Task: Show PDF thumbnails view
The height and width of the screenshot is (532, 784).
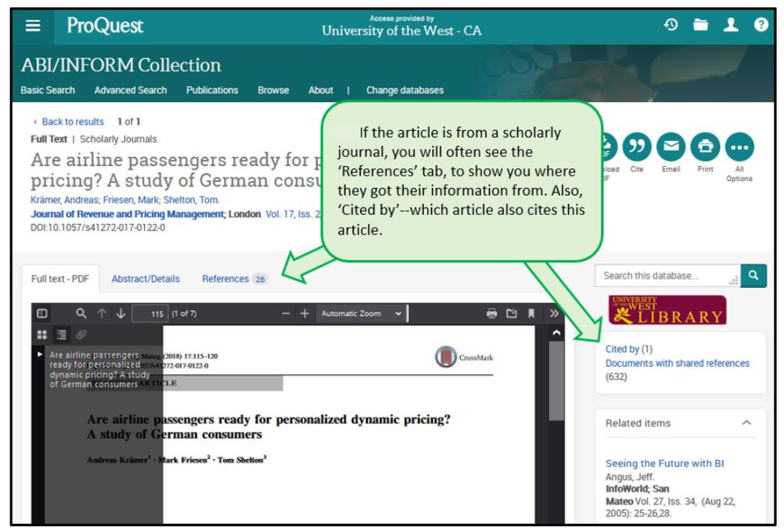Action: click(42, 335)
